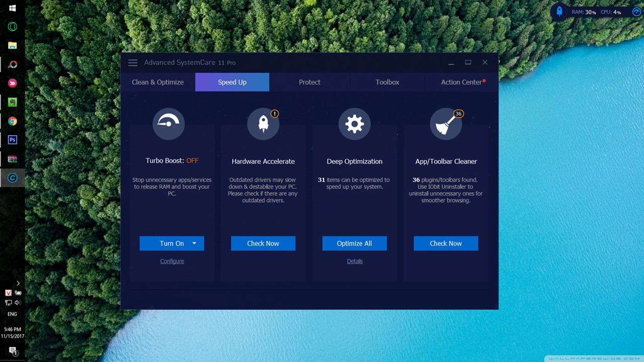Open the hamburger menu in Advanced SystemCare
Image resolution: width=644 pixels, height=362 pixels.
(133, 63)
